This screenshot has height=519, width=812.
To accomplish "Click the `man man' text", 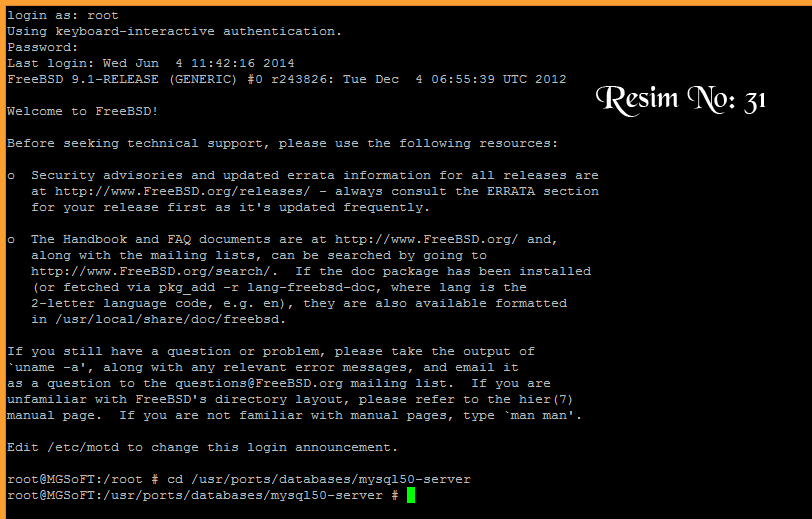I will coord(539,415).
